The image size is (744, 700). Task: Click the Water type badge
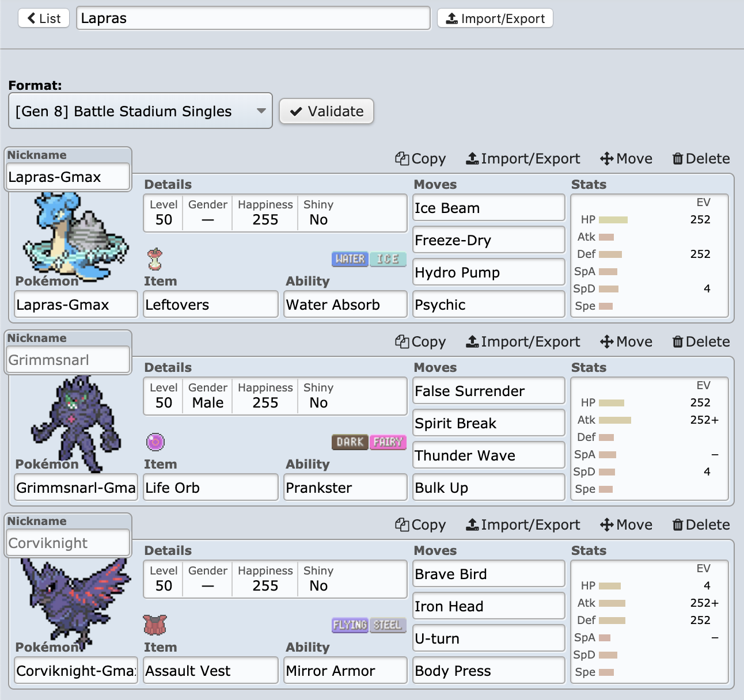[x=350, y=259]
